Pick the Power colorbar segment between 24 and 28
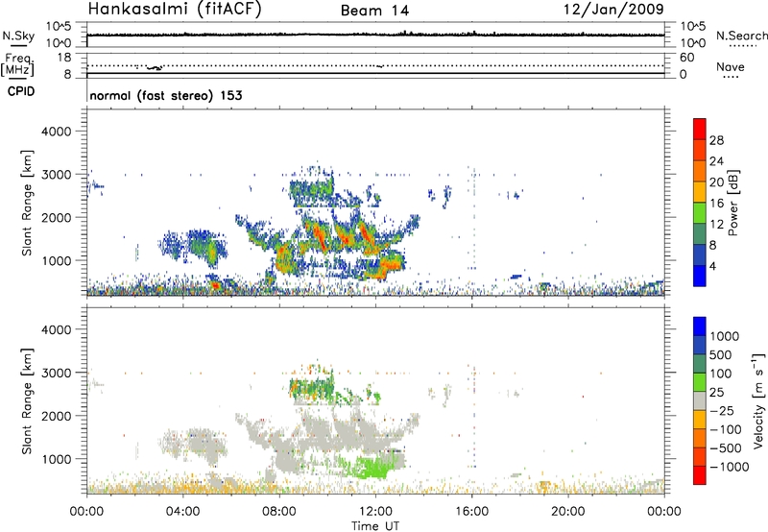This screenshot has height=532, width=768. 700,151
